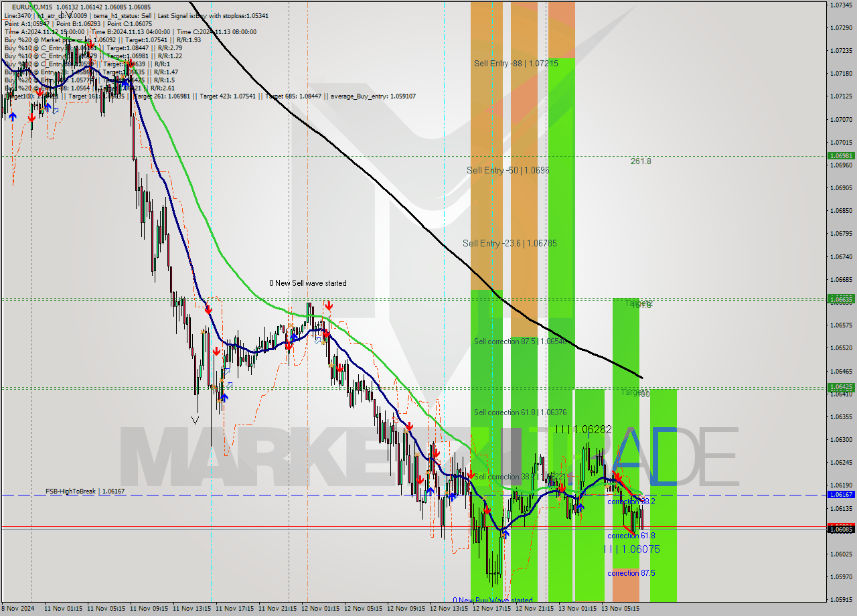Viewport: 857px width, 616px height.
Task: Click the 1.06025 price scale value
Action: pyautogui.click(x=841, y=554)
